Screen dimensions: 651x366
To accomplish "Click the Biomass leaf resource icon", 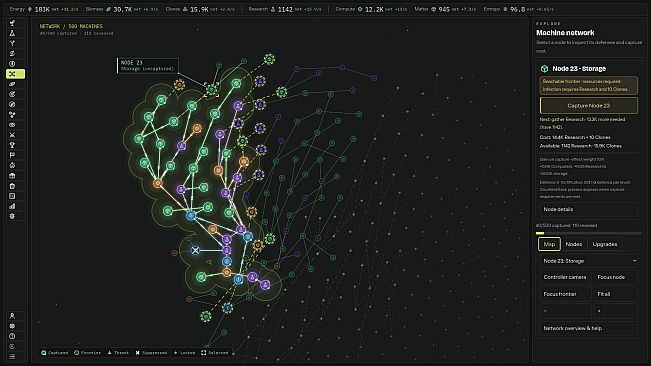I will pos(109,9).
